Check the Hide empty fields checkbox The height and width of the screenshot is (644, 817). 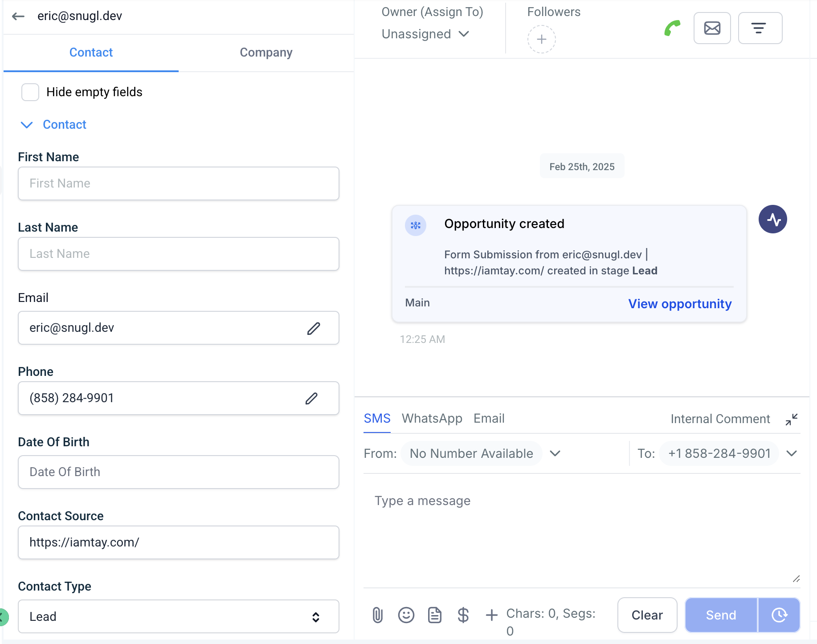point(30,92)
